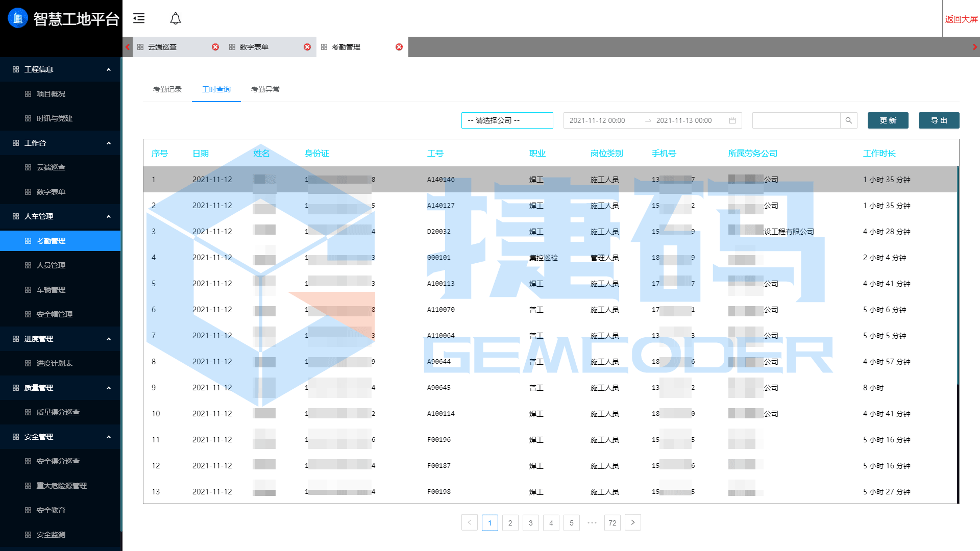Select the 安全帽管理 icon

click(28, 314)
